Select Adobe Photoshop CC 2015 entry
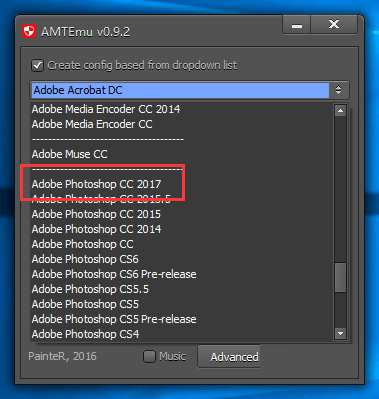This screenshot has width=379, height=399. [96, 214]
